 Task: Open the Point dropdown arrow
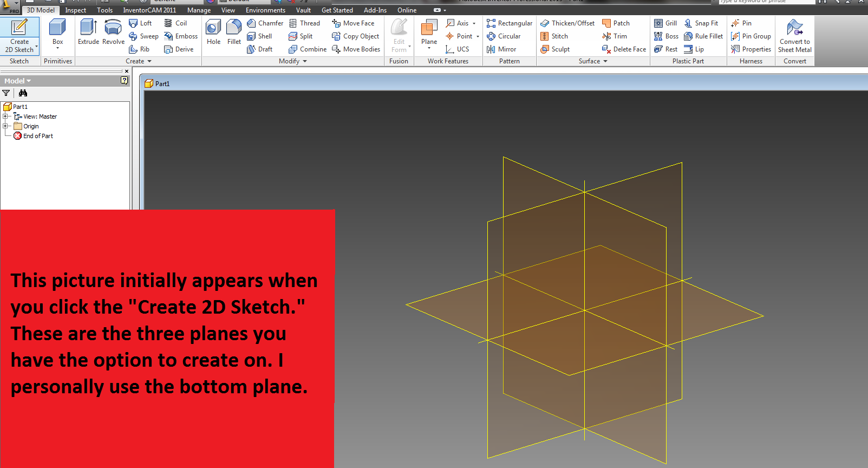click(478, 36)
